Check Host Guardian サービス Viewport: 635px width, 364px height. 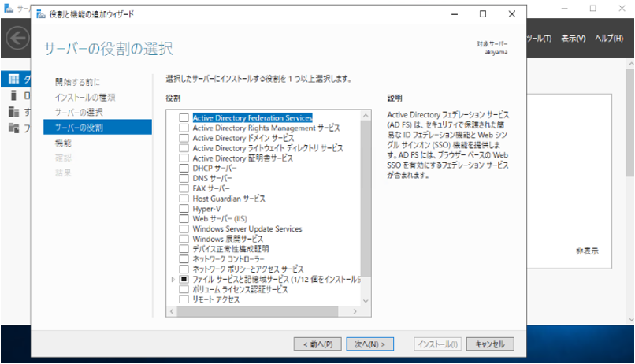pyautogui.click(x=184, y=199)
